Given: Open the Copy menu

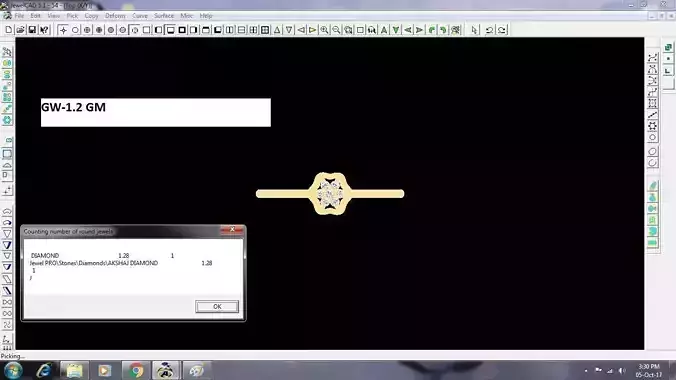Looking at the screenshot, I should click(x=91, y=16).
